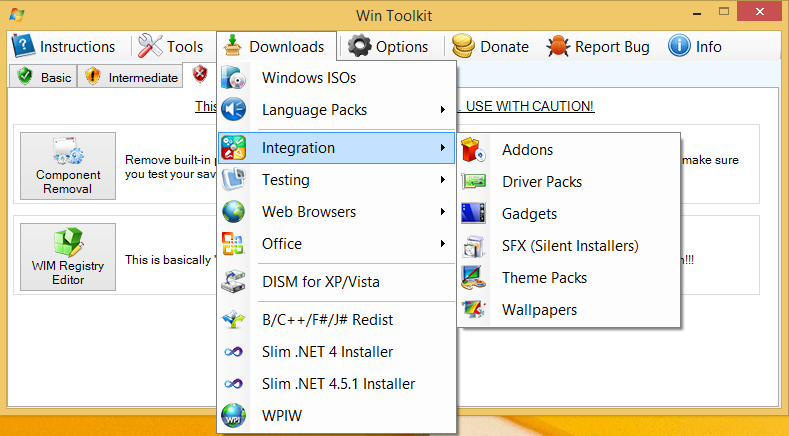The image size is (789, 436).
Task: Click the USE WITH CAUTION! underlined text
Action: pyautogui.click(x=530, y=106)
